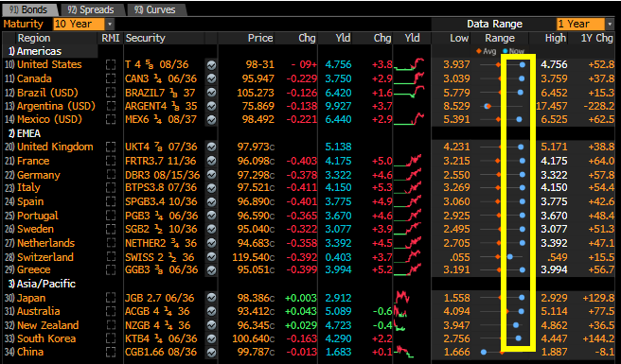Open the Maturity 10 Year dropdown arrow
The height and width of the screenshot is (364, 621).
point(110,25)
